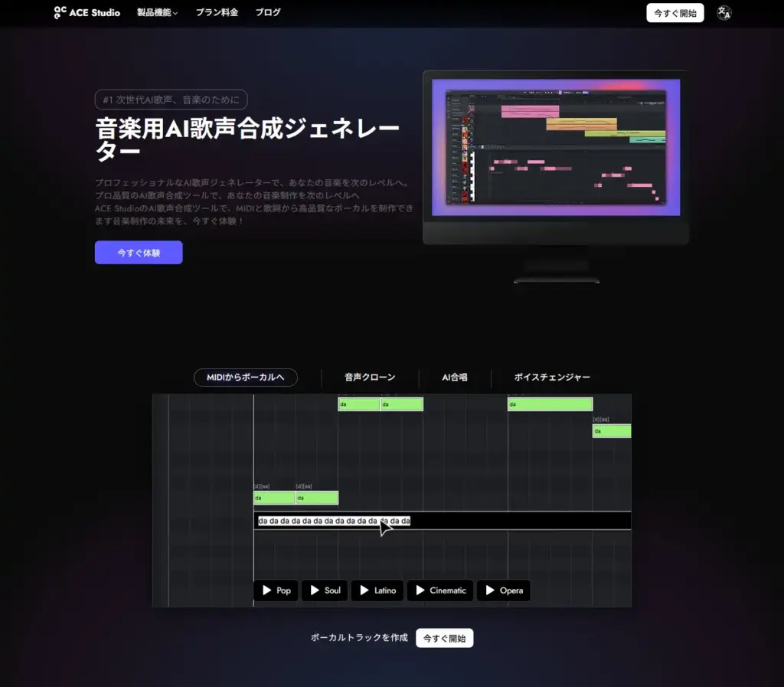Play the Soul voice sample
784x687 pixels.
coord(325,590)
